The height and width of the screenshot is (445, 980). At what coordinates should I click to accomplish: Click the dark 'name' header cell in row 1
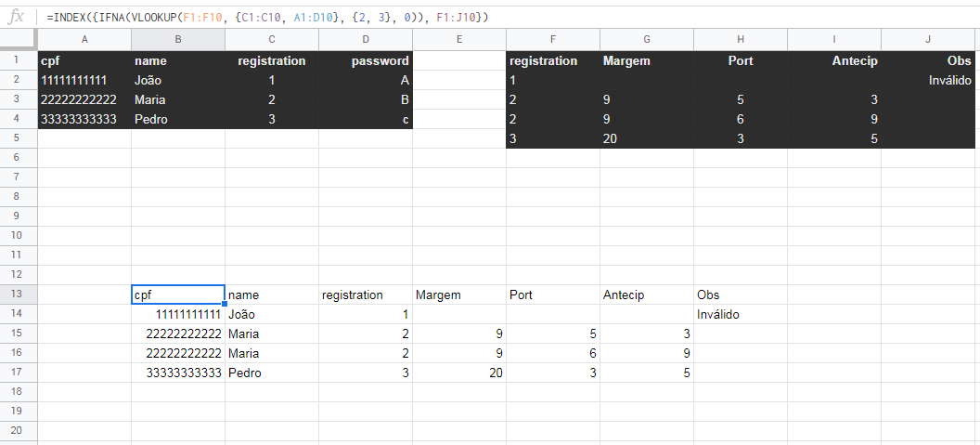point(178,60)
